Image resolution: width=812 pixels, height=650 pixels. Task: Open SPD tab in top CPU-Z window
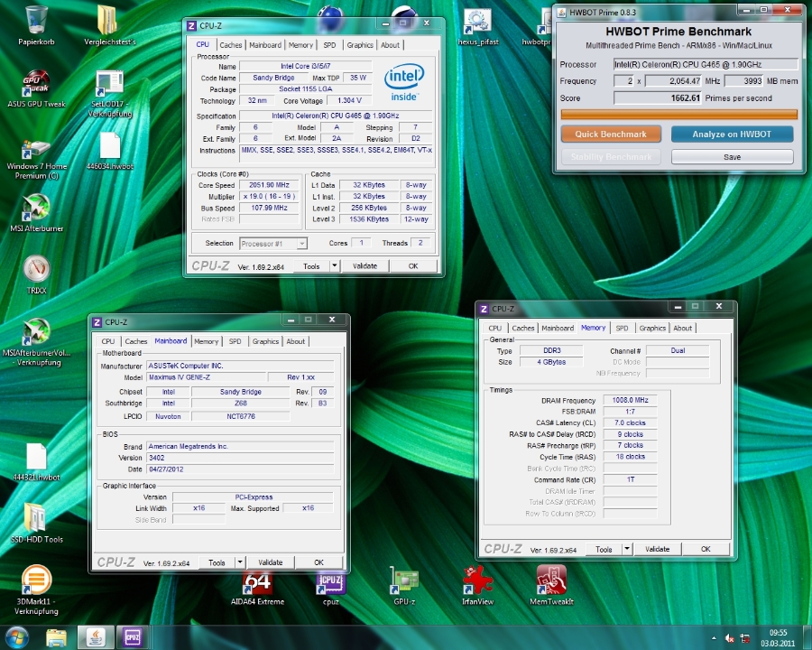click(329, 45)
